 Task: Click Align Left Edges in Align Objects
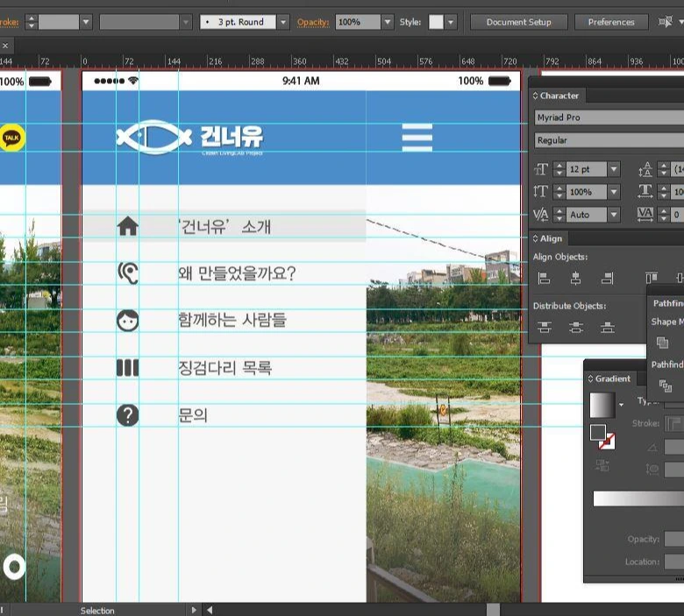544,278
